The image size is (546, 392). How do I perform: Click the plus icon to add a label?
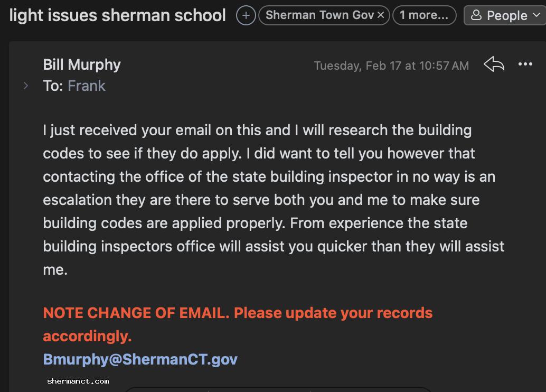click(x=246, y=15)
